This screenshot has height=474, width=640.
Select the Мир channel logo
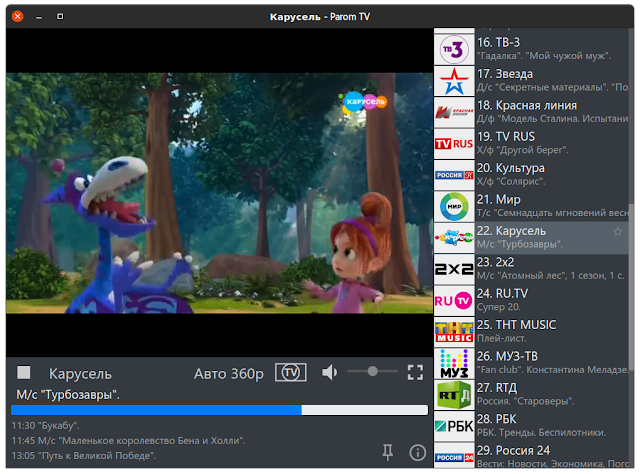point(454,207)
